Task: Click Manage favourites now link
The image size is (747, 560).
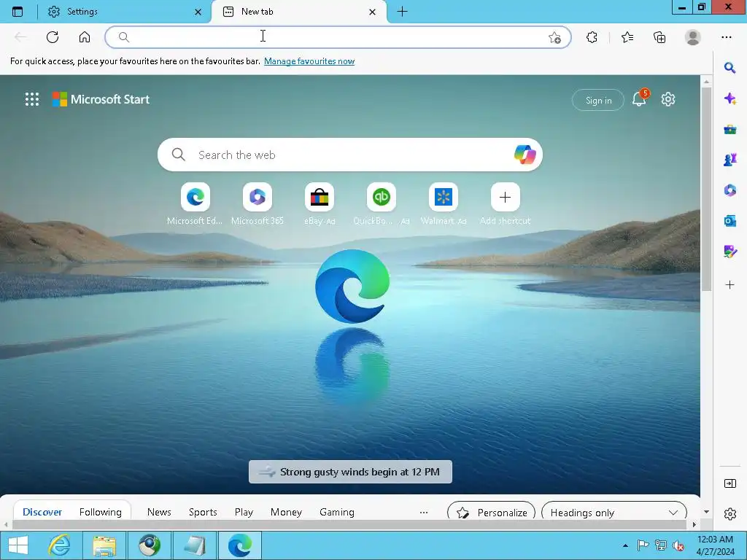Action: point(309,61)
